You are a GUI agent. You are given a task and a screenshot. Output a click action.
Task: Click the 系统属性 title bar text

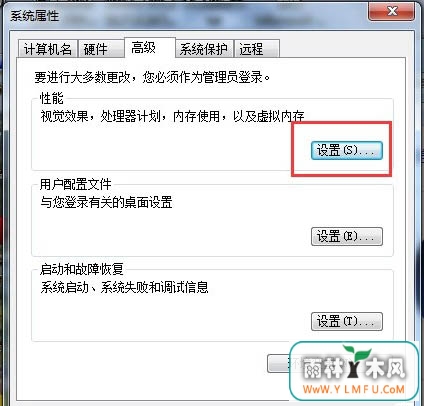(35, 16)
